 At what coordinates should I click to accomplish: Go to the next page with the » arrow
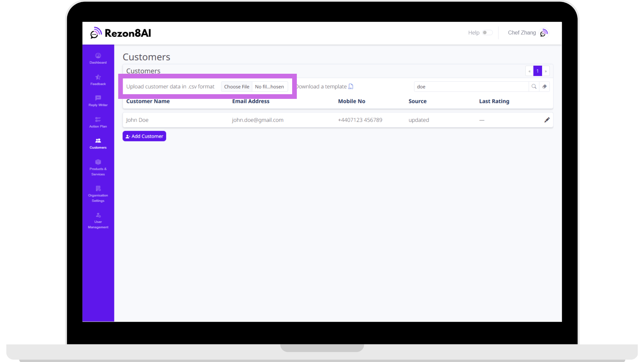[x=546, y=71]
